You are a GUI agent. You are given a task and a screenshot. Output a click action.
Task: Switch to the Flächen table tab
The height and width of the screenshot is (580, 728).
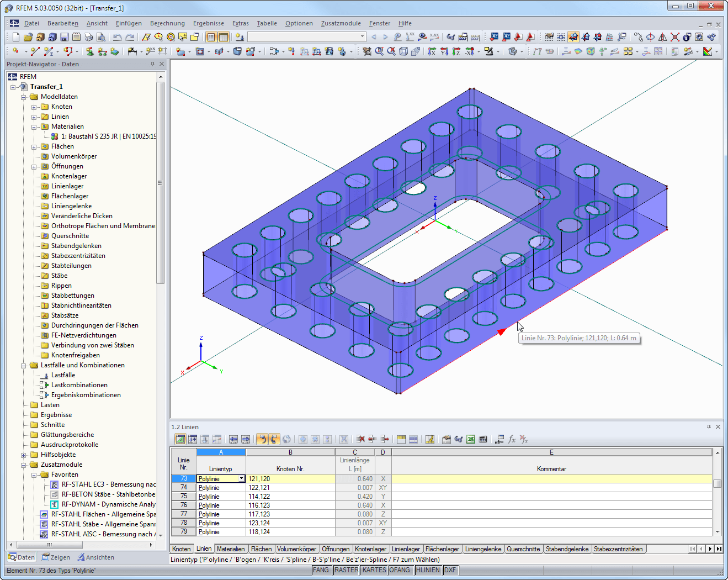[x=261, y=549]
